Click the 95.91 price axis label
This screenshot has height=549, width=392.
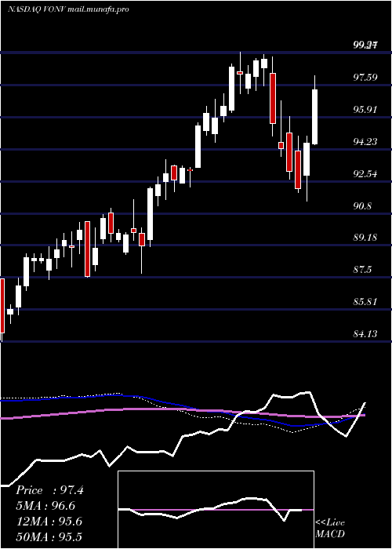(x=365, y=109)
